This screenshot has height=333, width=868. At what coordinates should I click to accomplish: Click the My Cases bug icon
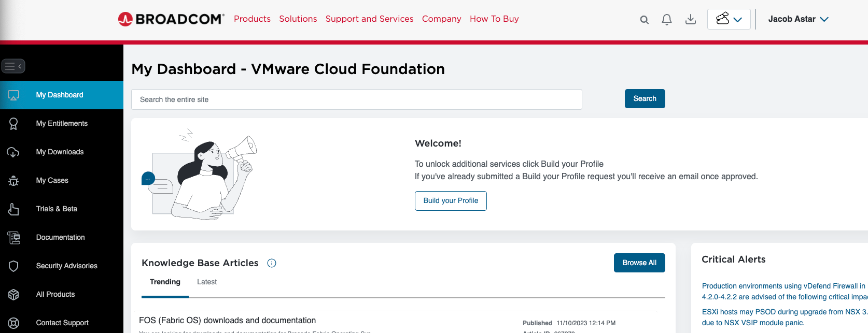point(13,181)
